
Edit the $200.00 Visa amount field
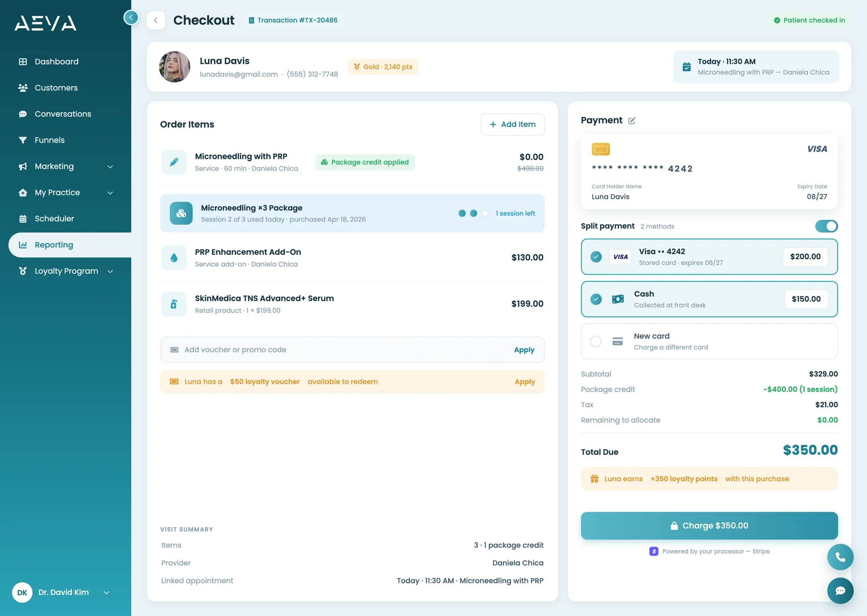pyautogui.click(x=805, y=257)
